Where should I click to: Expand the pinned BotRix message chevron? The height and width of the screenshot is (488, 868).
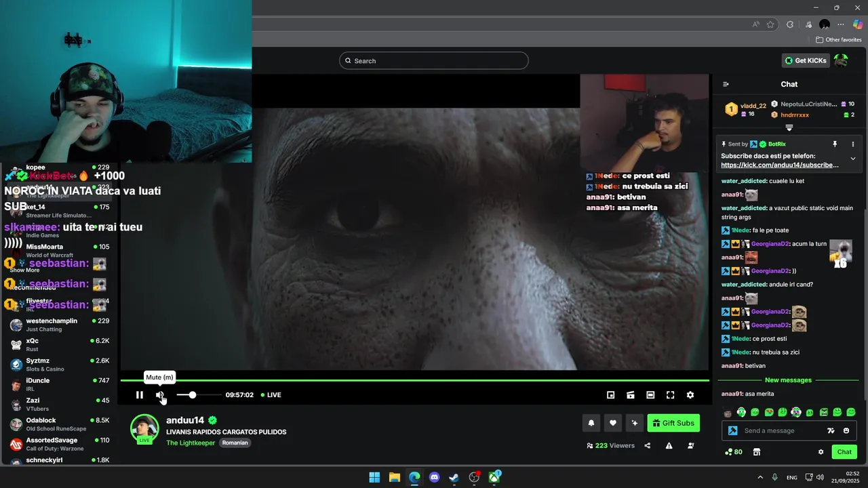pyautogui.click(x=853, y=159)
